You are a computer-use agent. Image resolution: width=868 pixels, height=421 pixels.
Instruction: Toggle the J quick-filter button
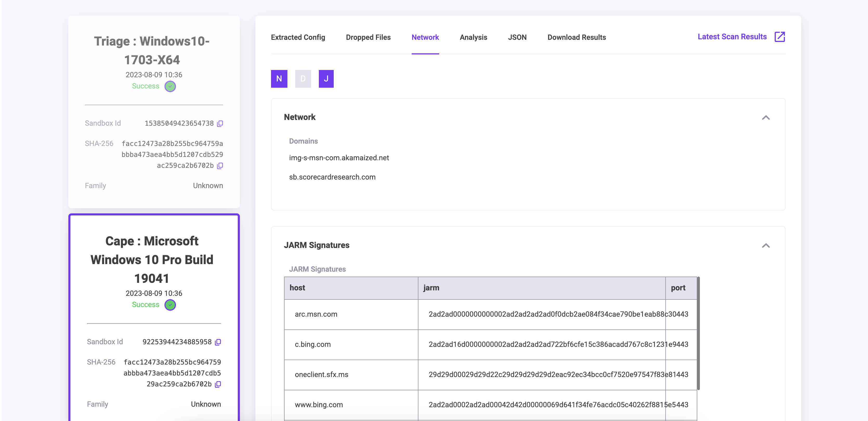(x=325, y=79)
